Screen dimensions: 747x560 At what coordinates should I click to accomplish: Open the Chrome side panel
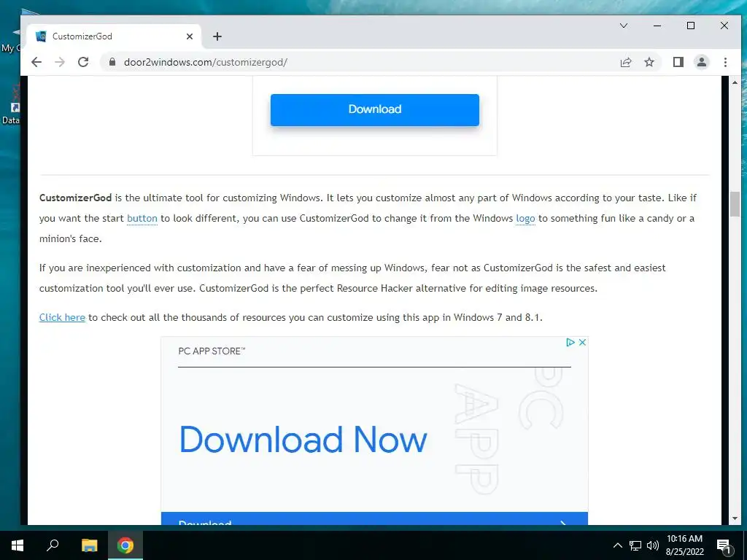click(678, 62)
